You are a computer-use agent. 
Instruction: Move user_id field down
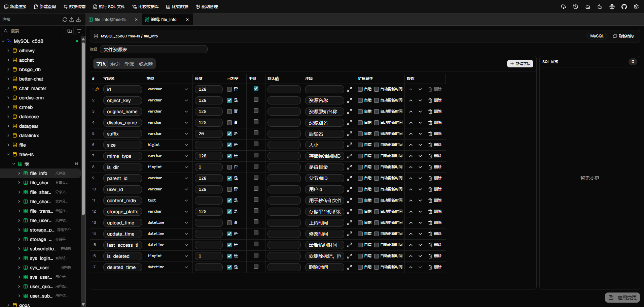(x=420, y=189)
